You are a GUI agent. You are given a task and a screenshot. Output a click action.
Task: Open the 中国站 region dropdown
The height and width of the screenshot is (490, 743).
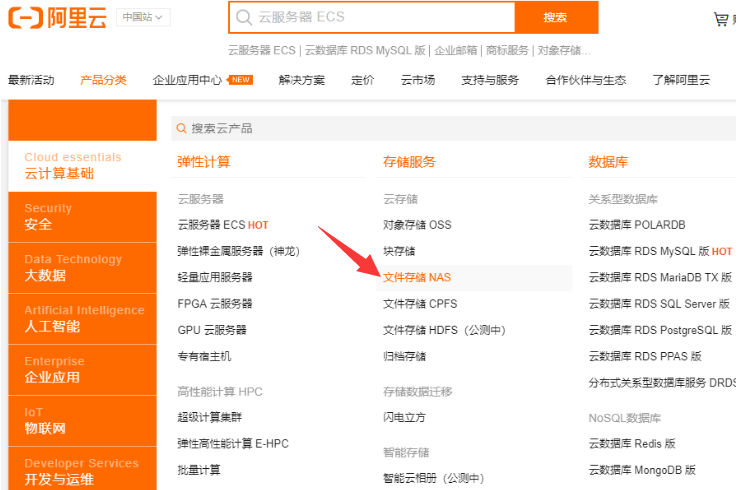143,17
